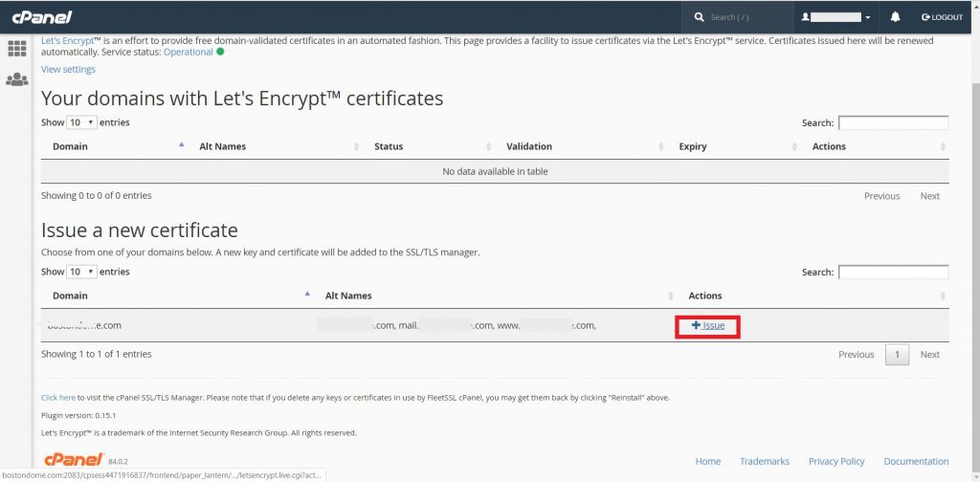Click 'Showing 0 to 0 of 0 entries'

point(97,195)
